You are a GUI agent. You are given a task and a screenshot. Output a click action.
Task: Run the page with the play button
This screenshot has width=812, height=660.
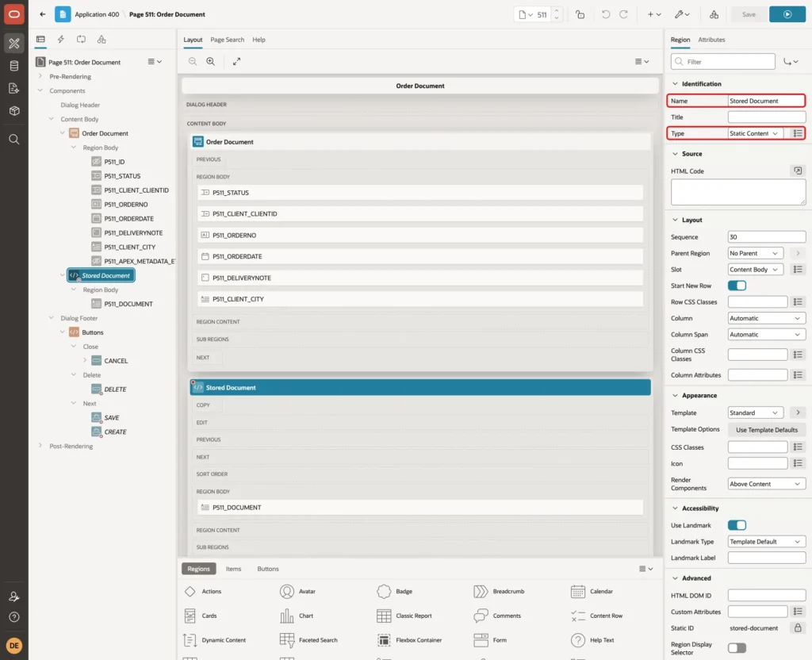[787, 14]
